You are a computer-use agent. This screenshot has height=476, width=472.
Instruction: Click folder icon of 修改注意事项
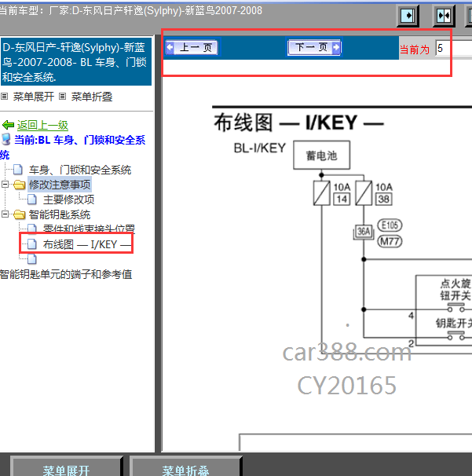(19, 185)
